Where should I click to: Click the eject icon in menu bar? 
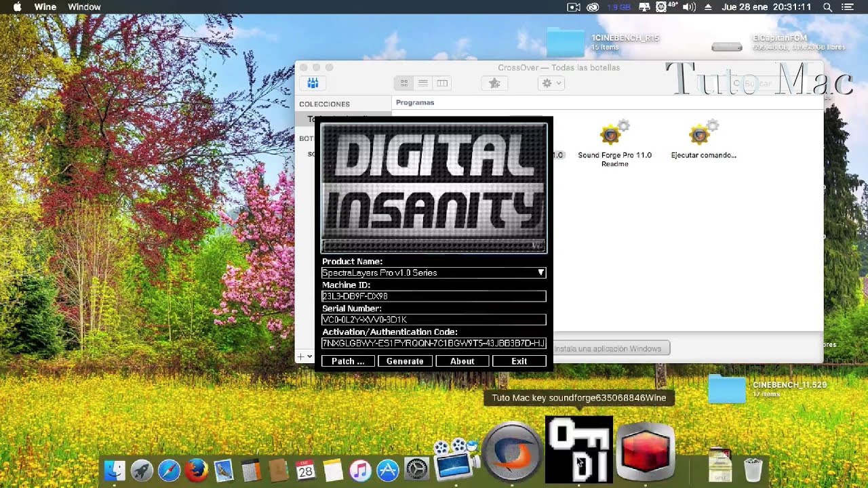coord(708,7)
